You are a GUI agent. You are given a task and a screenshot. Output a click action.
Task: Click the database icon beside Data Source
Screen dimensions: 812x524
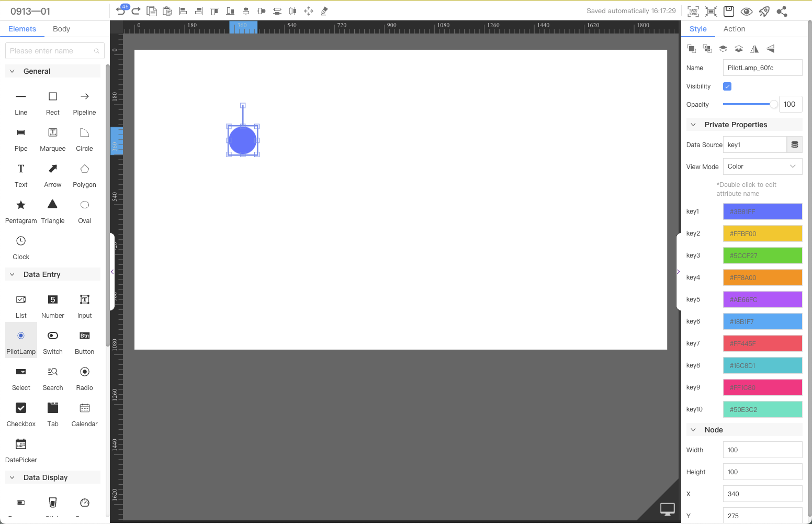(x=794, y=144)
